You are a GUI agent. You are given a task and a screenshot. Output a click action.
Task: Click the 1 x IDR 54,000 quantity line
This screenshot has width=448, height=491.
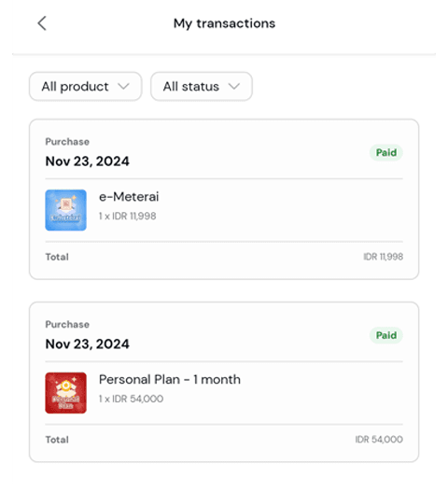tap(132, 399)
